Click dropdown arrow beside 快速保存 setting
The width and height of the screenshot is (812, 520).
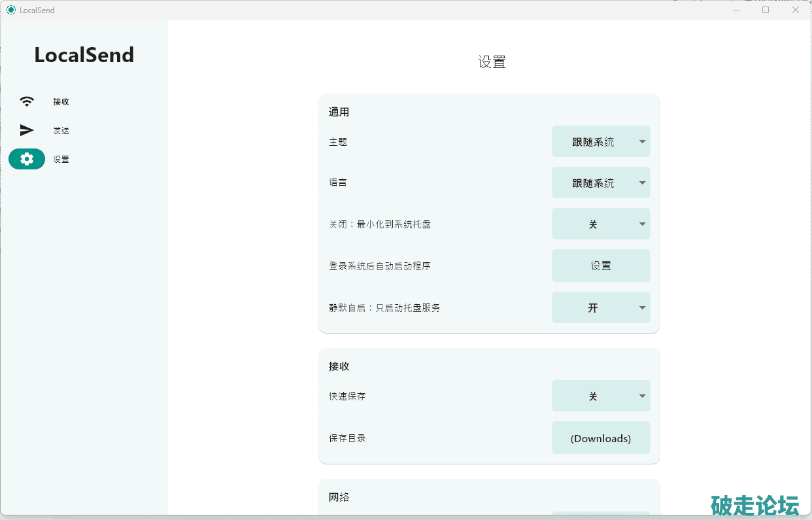642,396
